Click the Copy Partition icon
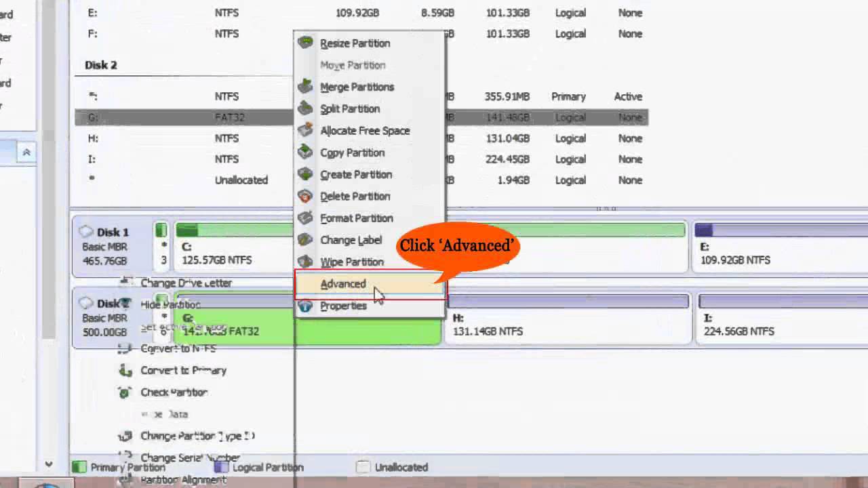The width and height of the screenshot is (868, 488). pyautogui.click(x=306, y=152)
